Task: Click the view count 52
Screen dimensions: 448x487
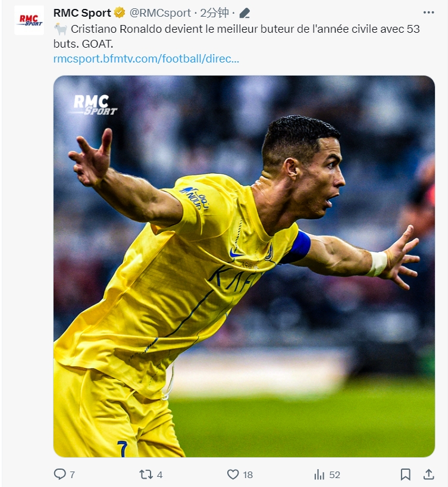Action: point(335,474)
